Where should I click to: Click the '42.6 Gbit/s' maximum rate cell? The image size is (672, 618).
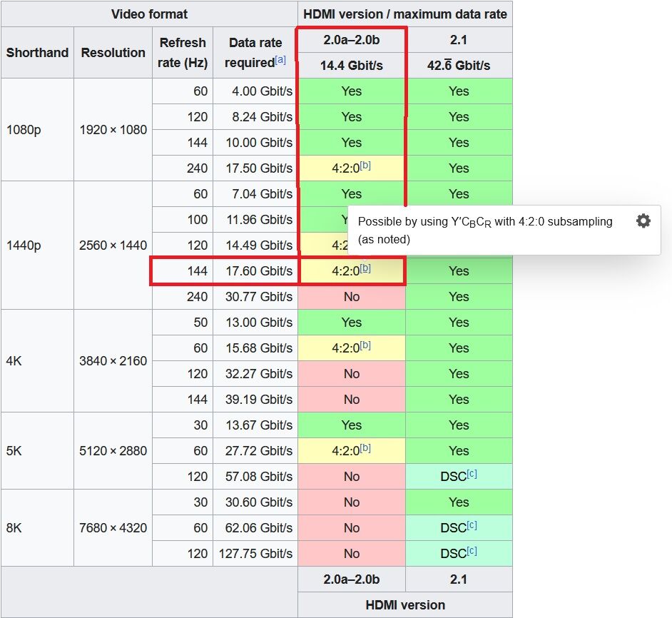[459, 65]
